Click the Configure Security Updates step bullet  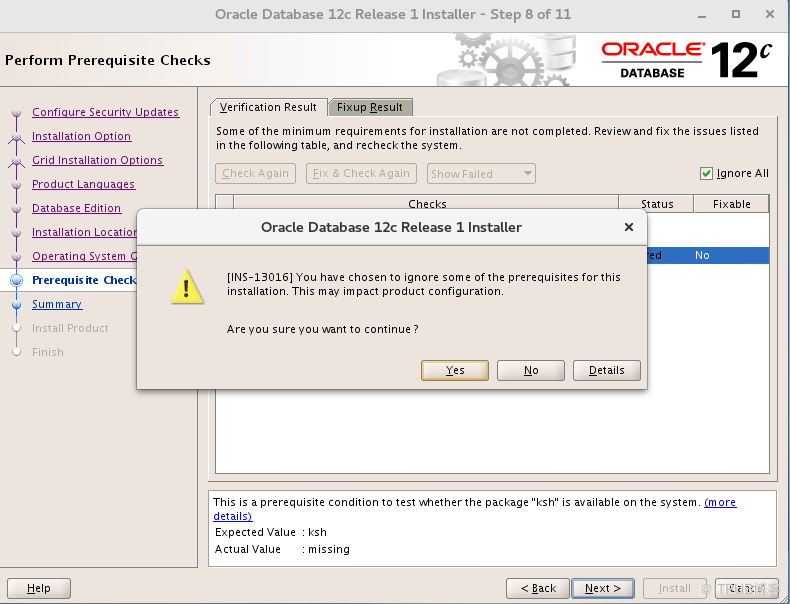(x=17, y=112)
